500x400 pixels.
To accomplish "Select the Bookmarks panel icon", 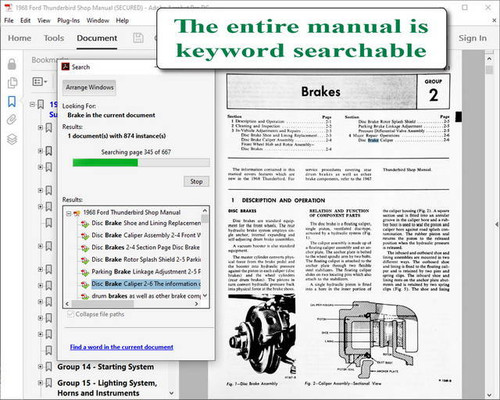I will [x=12, y=102].
